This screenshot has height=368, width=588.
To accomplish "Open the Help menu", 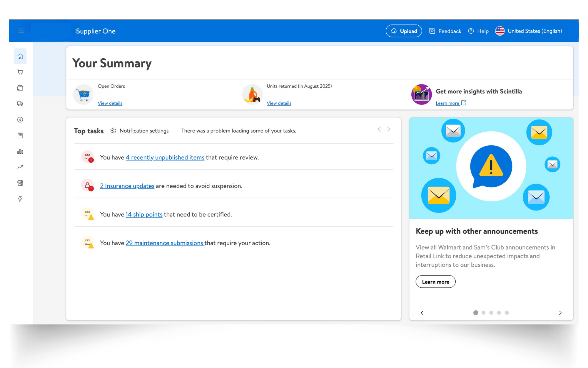I will 478,31.
